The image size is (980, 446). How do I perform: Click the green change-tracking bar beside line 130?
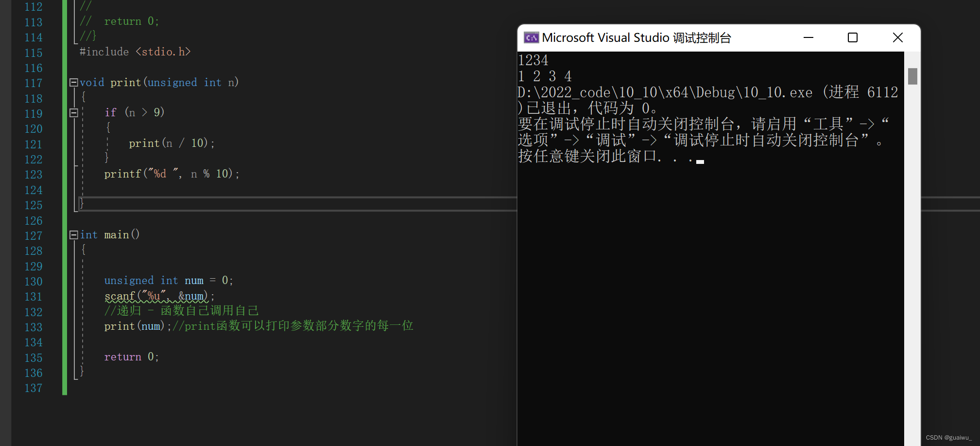pos(64,281)
